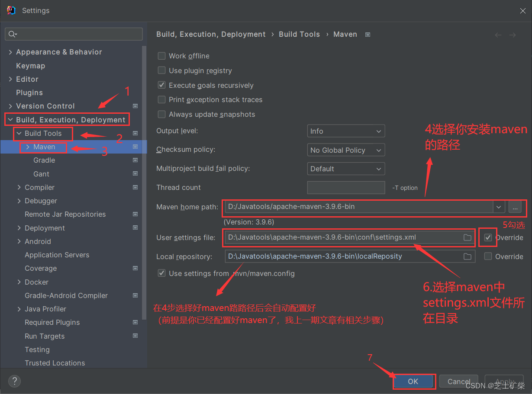Image resolution: width=532 pixels, height=394 pixels.
Task: Click the Thread count input field
Action: (x=346, y=187)
